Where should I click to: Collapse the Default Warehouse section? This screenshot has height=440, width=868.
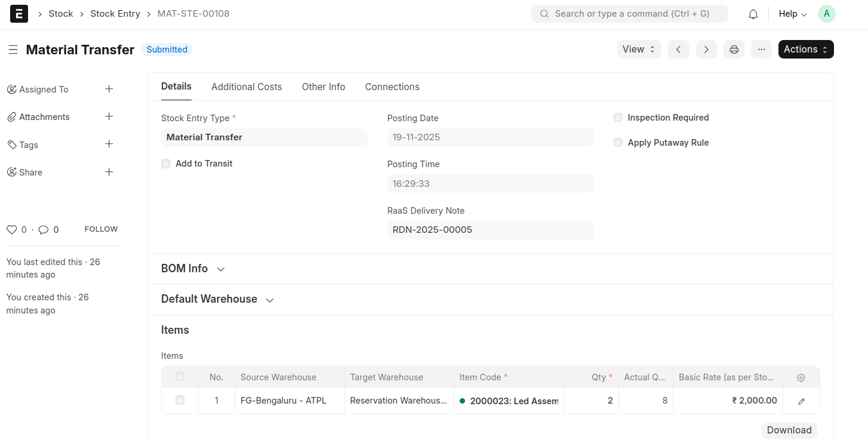coord(269,300)
